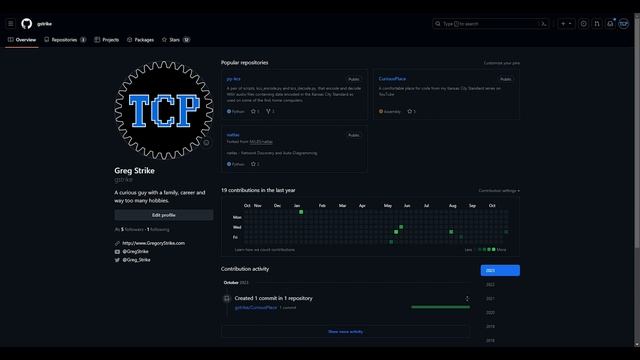Click the Edit profile button
This screenshot has width=640, height=360.
164,215
